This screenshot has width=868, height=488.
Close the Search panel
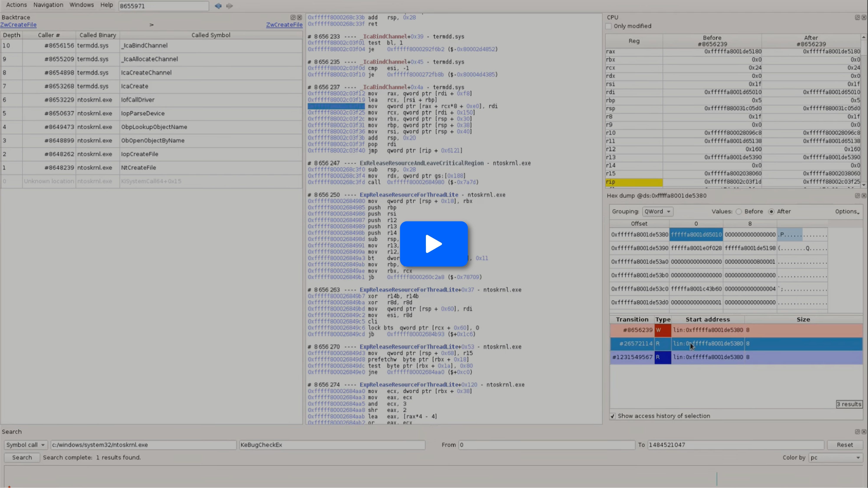(864, 431)
